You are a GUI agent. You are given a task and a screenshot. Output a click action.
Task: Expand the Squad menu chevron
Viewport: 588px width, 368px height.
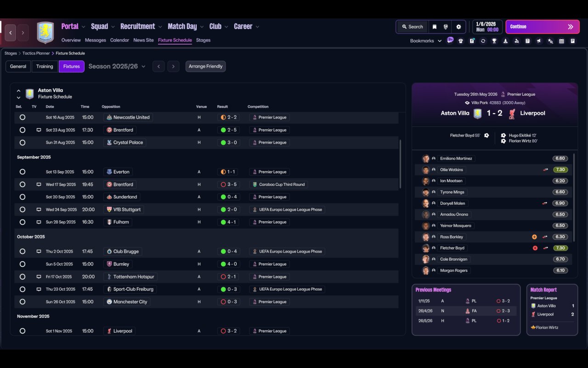tap(113, 27)
